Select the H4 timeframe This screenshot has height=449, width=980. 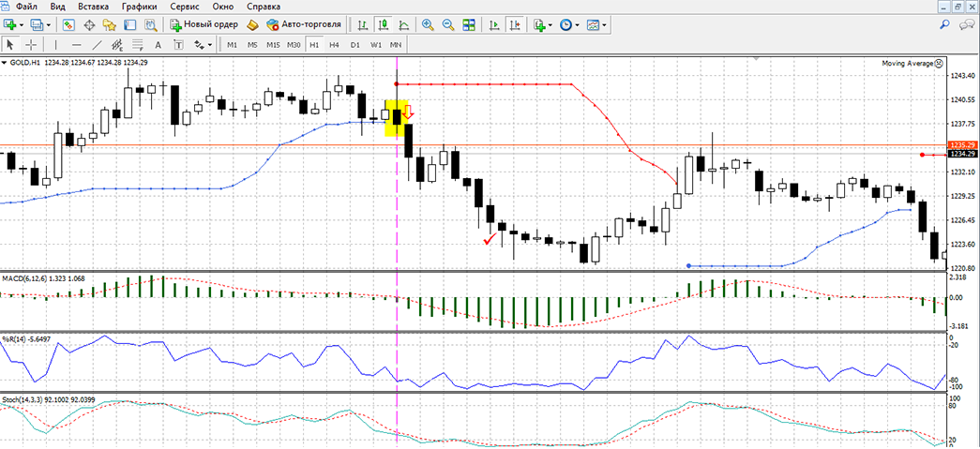335,45
